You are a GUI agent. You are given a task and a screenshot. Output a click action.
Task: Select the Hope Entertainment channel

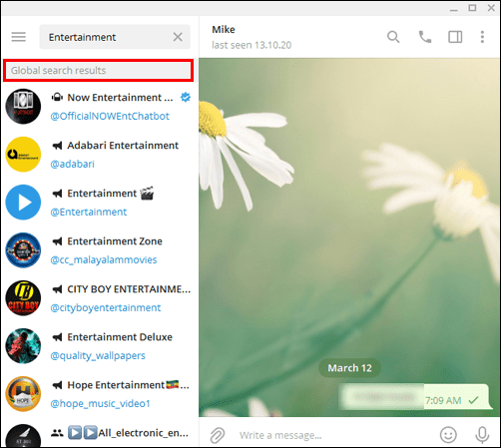coord(99,394)
